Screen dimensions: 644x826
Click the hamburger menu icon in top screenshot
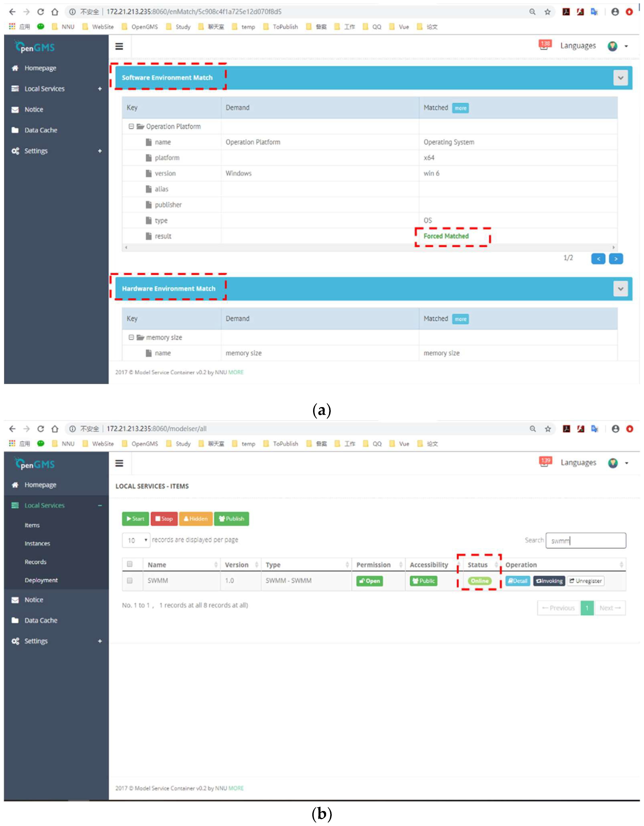[119, 46]
